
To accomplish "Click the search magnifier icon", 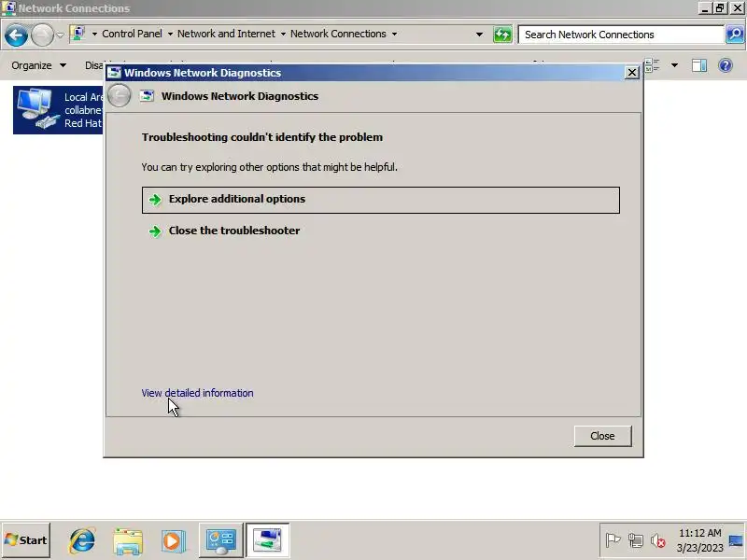I will (735, 35).
